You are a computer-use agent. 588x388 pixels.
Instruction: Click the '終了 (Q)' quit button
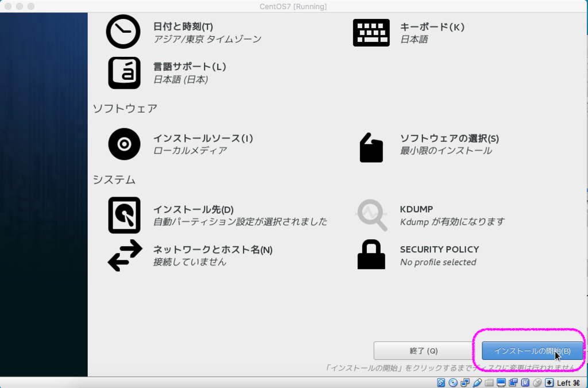coord(424,351)
